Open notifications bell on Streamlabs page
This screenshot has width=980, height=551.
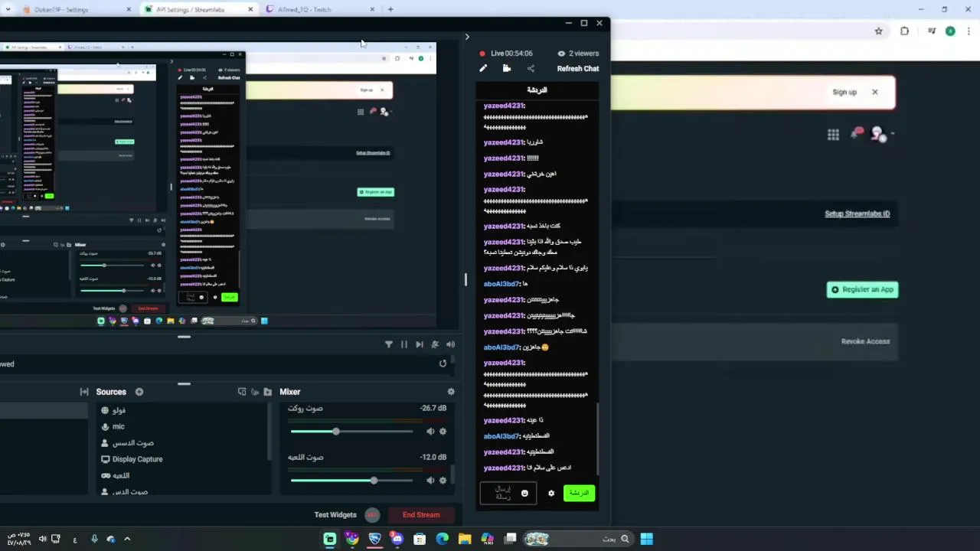pyautogui.click(x=857, y=133)
